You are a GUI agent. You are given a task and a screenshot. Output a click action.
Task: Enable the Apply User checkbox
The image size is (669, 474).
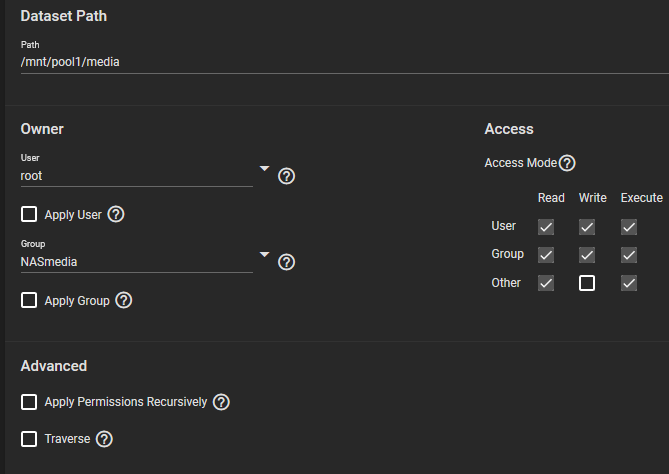click(29, 214)
